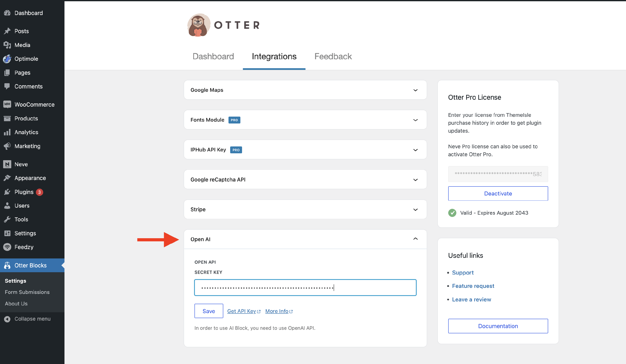Click the Marketing megaphone icon
This screenshot has height=364, width=626.
pyautogui.click(x=7, y=146)
